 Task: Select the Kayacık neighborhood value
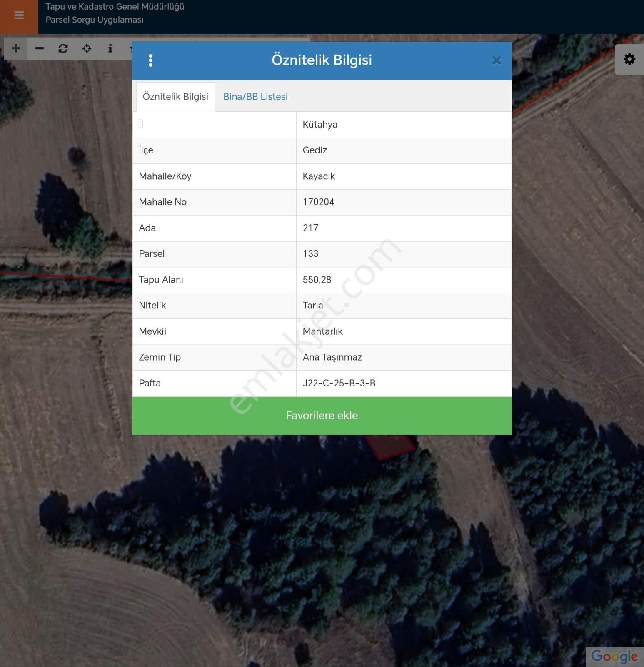click(319, 176)
